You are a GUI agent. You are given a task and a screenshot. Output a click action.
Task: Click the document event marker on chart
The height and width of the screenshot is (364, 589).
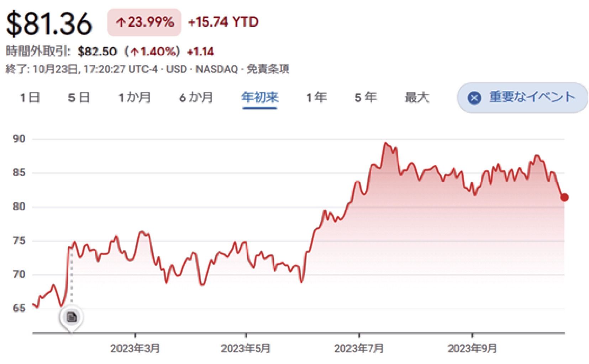(72, 317)
